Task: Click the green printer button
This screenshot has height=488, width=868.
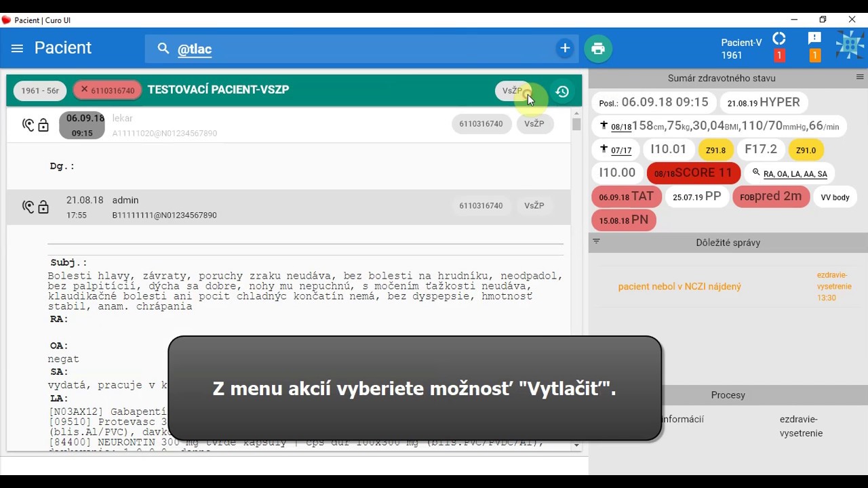Action: click(x=598, y=49)
